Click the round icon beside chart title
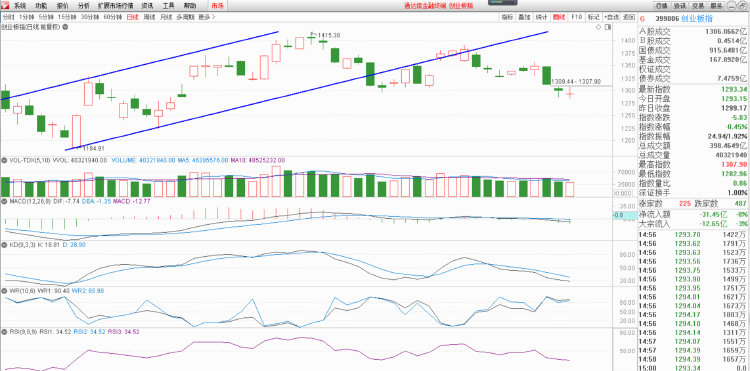750x371 pixels. click(x=65, y=27)
